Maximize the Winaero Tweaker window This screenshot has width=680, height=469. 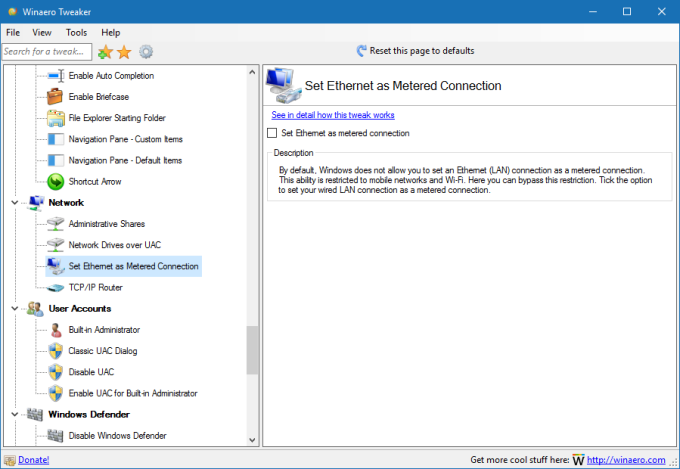tap(627, 12)
